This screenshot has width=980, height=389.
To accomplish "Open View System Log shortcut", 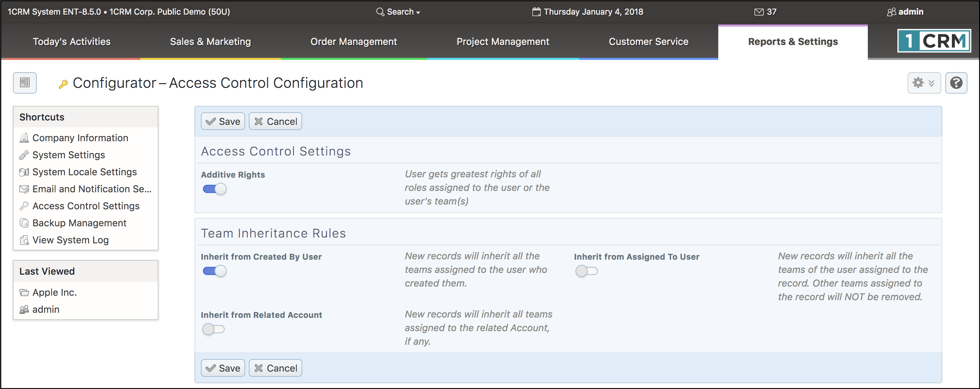I will [x=64, y=240].
